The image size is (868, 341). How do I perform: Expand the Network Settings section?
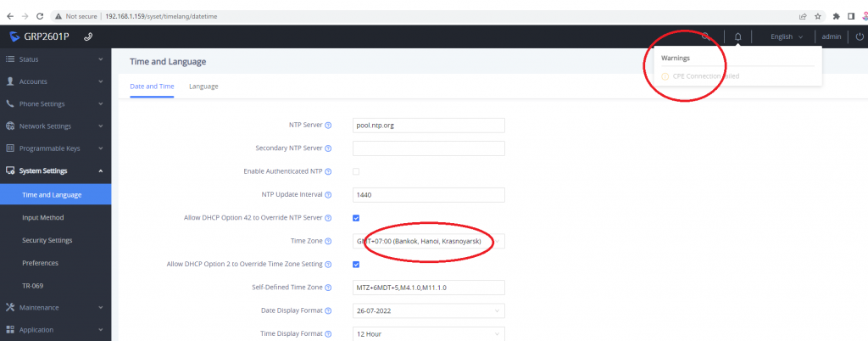tap(101, 126)
